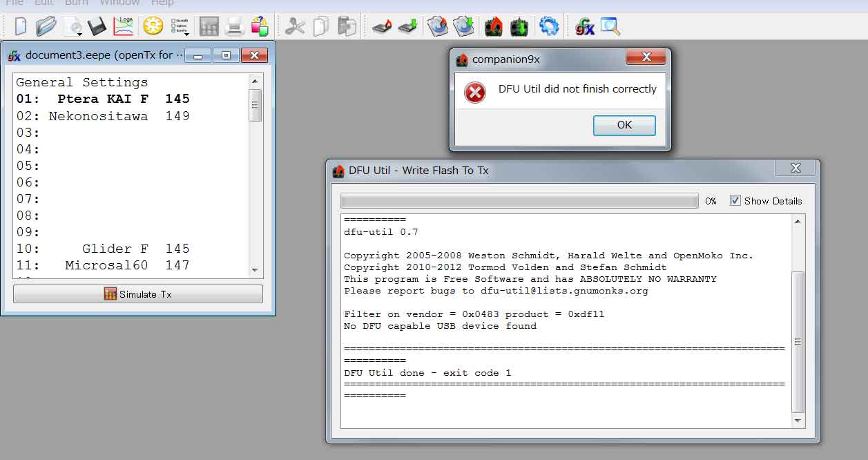The image size is (868, 460).
Task: Close the document3.eepe window
Action: (254, 55)
